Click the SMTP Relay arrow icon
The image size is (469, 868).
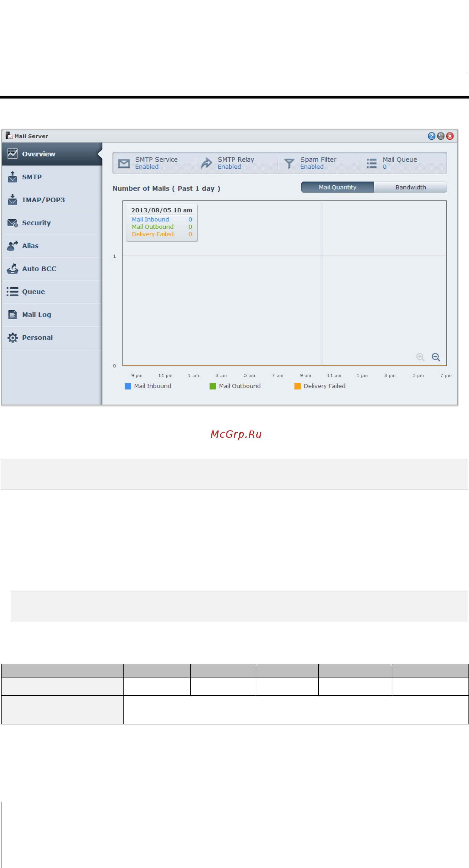tap(207, 163)
